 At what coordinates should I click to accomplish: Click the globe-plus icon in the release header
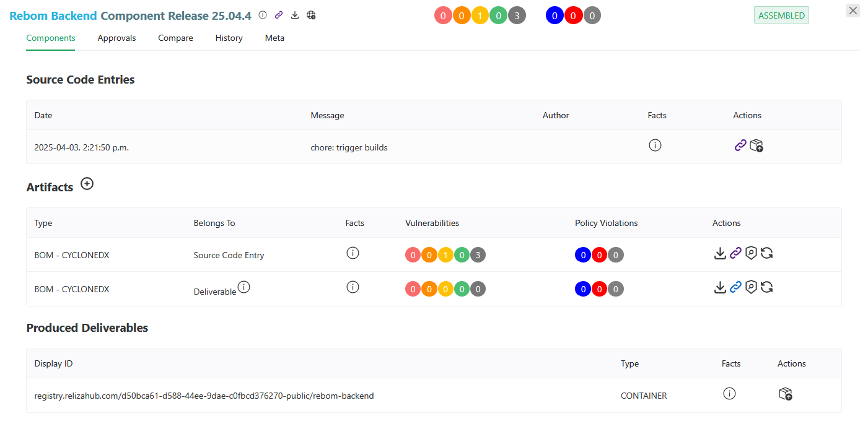[311, 15]
